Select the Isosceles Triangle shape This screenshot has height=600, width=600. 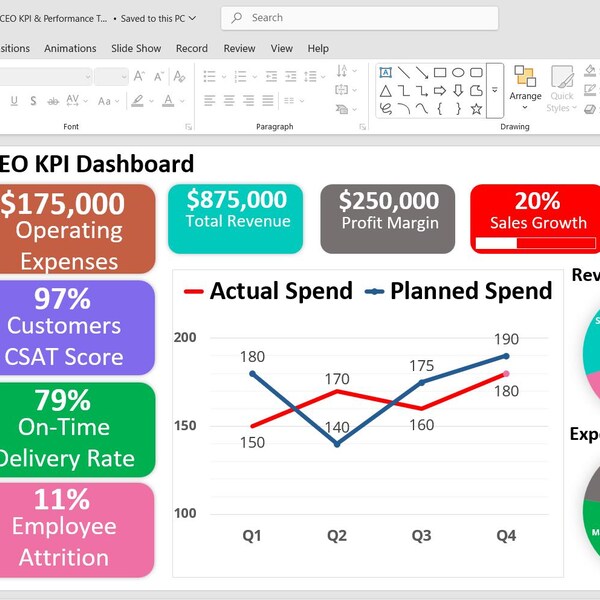pyautogui.click(x=385, y=91)
